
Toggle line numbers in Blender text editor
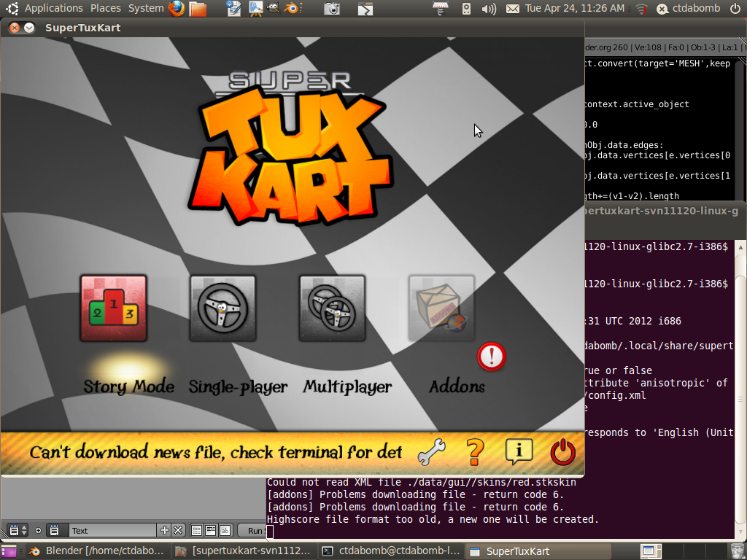click(196, 531)
